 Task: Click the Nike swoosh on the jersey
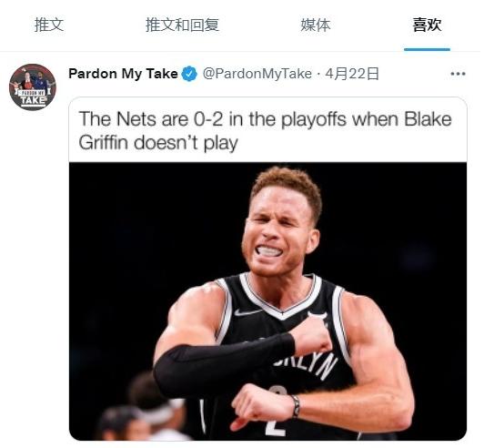248,312
